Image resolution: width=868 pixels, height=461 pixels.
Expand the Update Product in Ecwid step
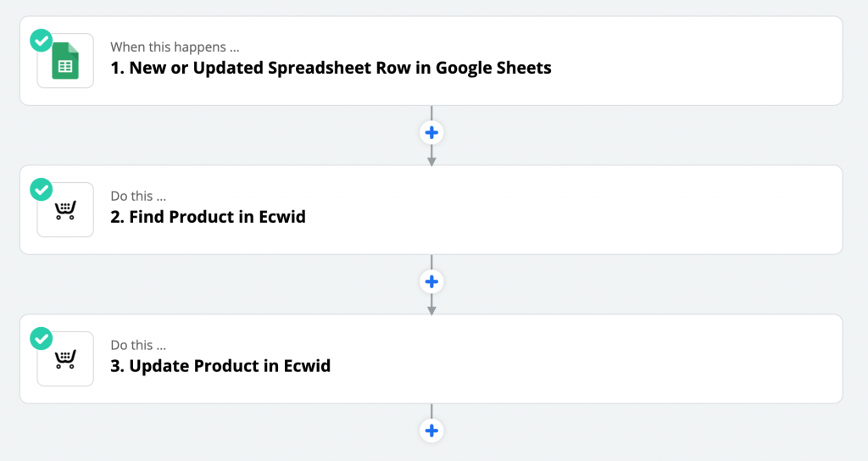pyautogui.click(x=431, y=358)
